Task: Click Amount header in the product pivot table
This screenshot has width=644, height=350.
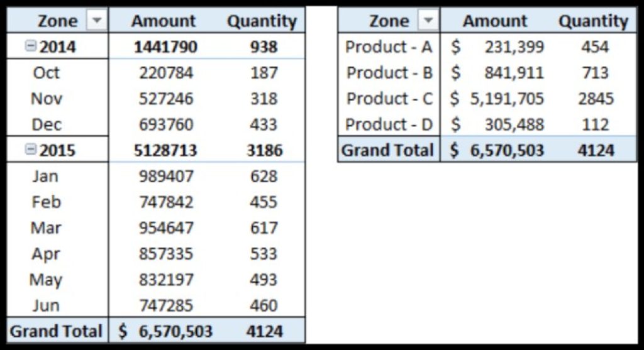Action: click(495, 21)
